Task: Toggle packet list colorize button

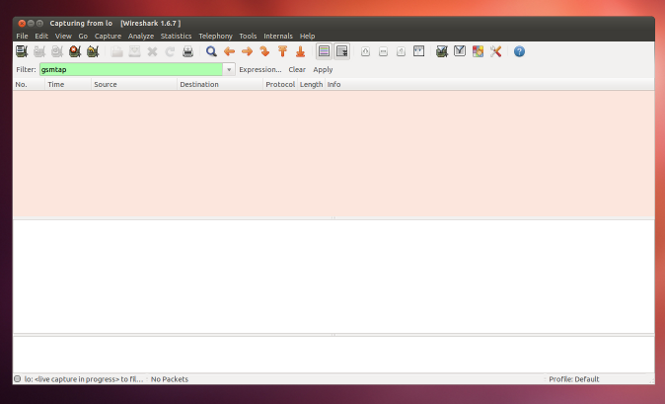Action: (x=324, y=52)
